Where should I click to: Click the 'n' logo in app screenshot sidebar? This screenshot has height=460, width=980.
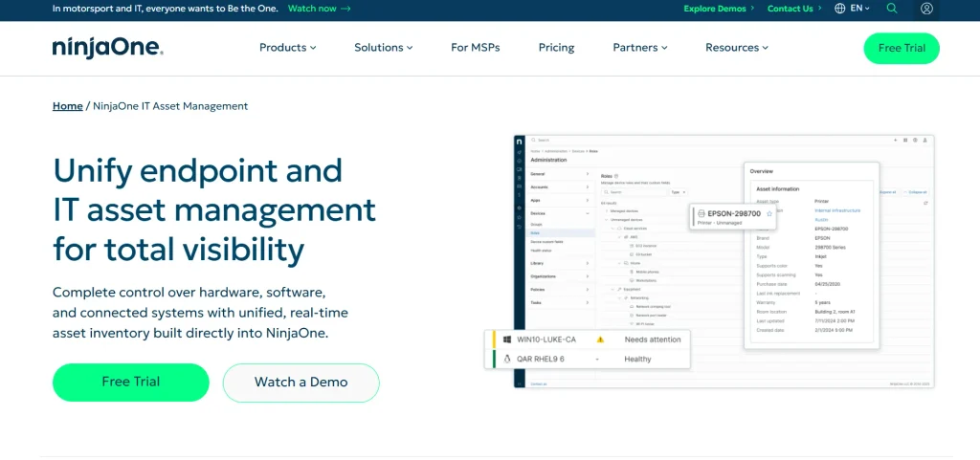coord(520,142)
